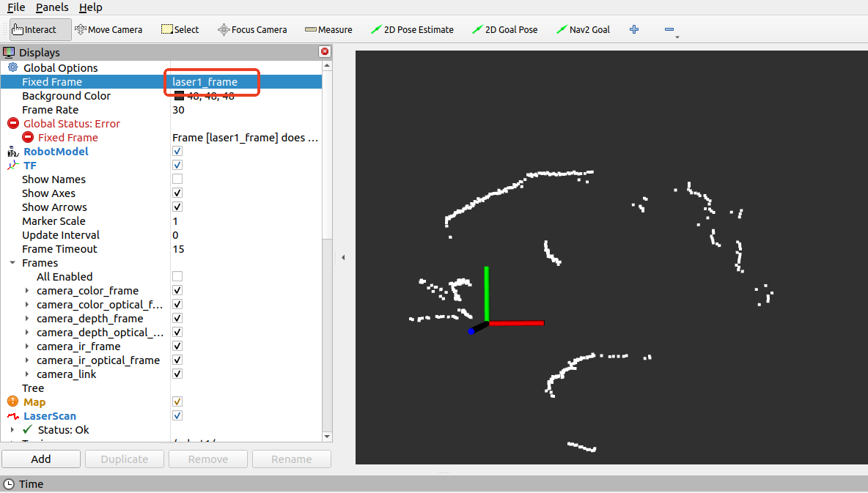
Task: Expand the camera_ir_frame entry
Action: click(x=27, y=346)
